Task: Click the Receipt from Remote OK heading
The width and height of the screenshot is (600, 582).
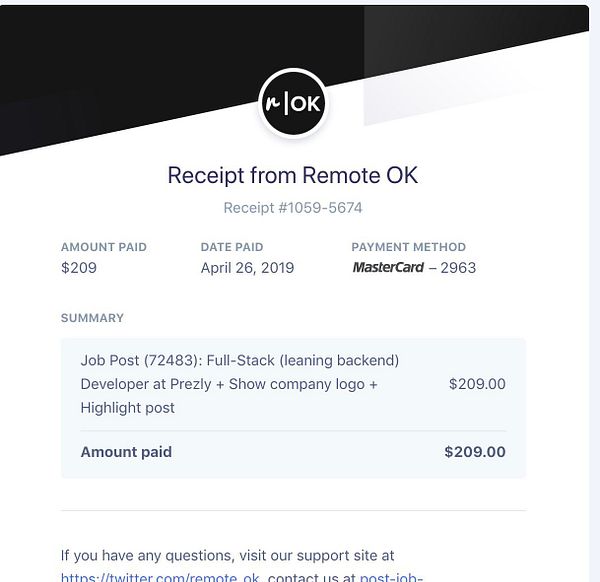Action: tap(292, 176)
